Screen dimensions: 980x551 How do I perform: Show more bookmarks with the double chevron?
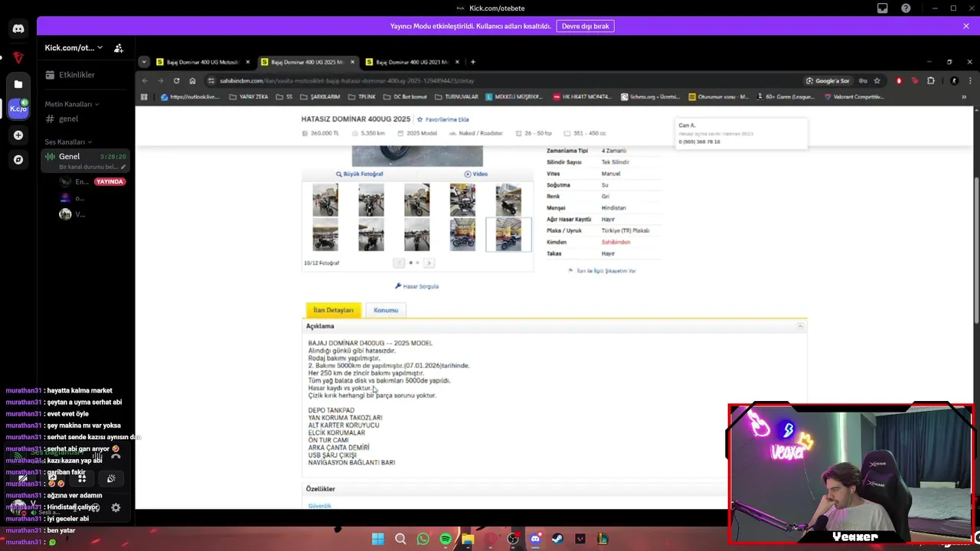pyautogui.click(x=964, y=97)
